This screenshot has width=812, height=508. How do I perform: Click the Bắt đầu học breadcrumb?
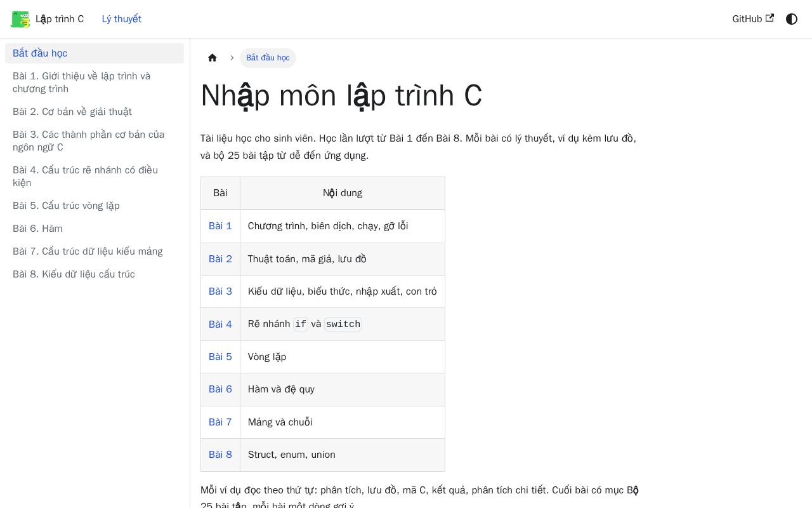[x=268, y=58]
